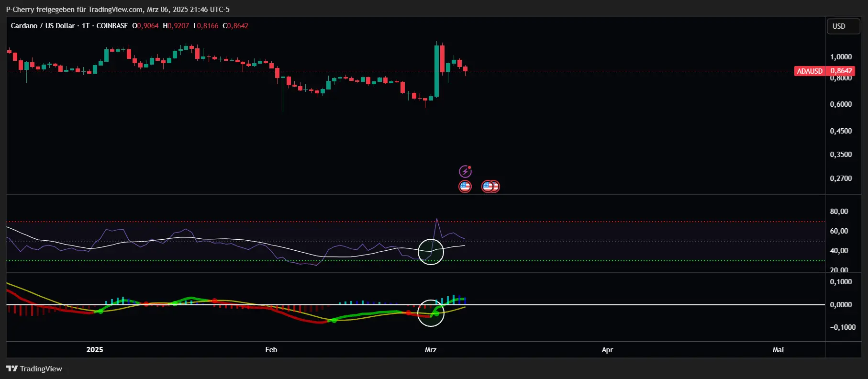Viewport: 868px width, 379px height.
Task: Click the P-Cherry TradingView.com header text
Action: pyautogui.click(x=118, y=10)
